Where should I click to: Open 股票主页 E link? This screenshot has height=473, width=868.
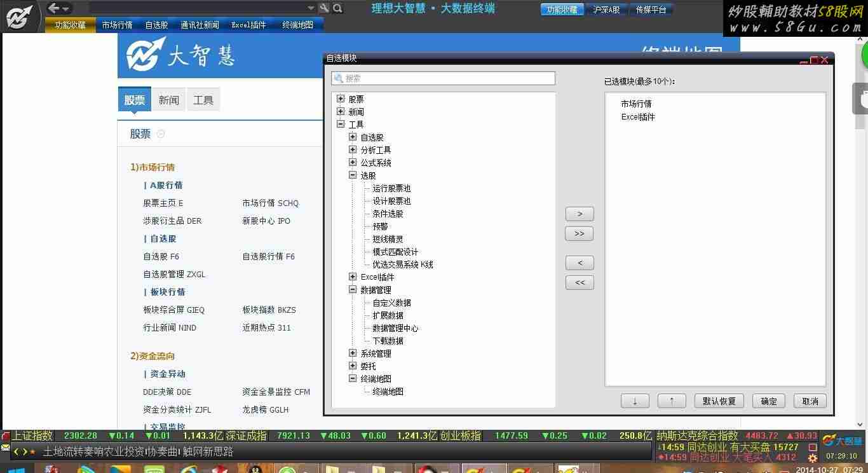tap(163, 203)
